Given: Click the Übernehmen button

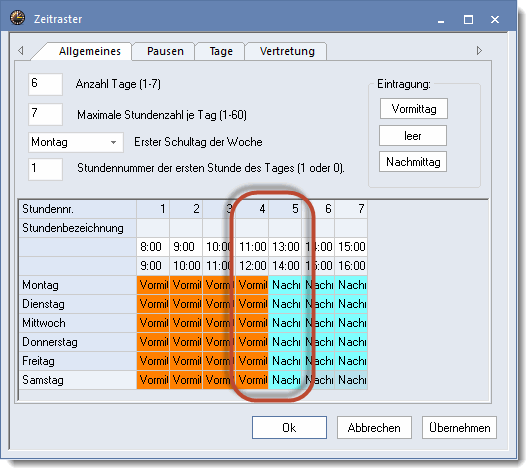Looking at the screenshot, I should click(x=459, y=428).
